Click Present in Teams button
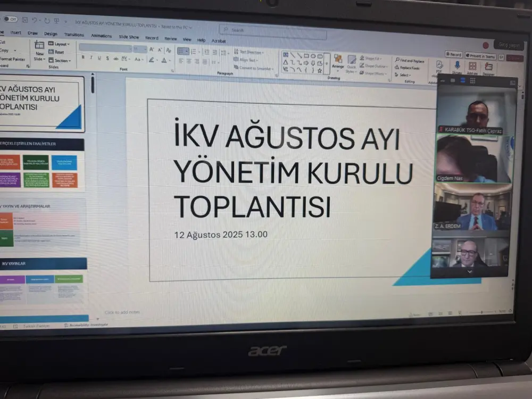The height and width of the screenshot is (399, 532). coord(480,56)
